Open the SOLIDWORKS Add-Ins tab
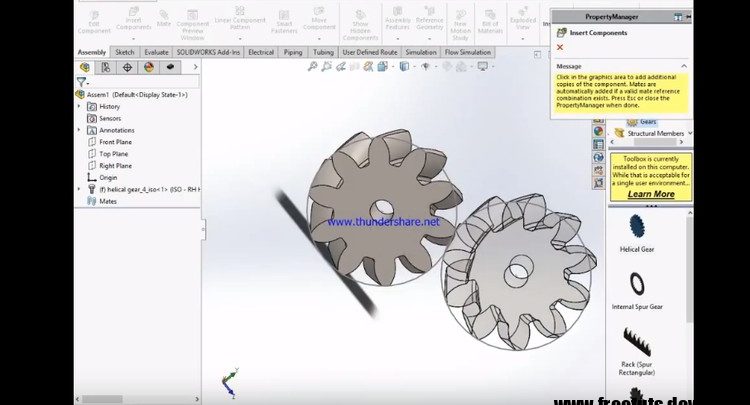Screen dimensions: 750x405 [209, 52]
